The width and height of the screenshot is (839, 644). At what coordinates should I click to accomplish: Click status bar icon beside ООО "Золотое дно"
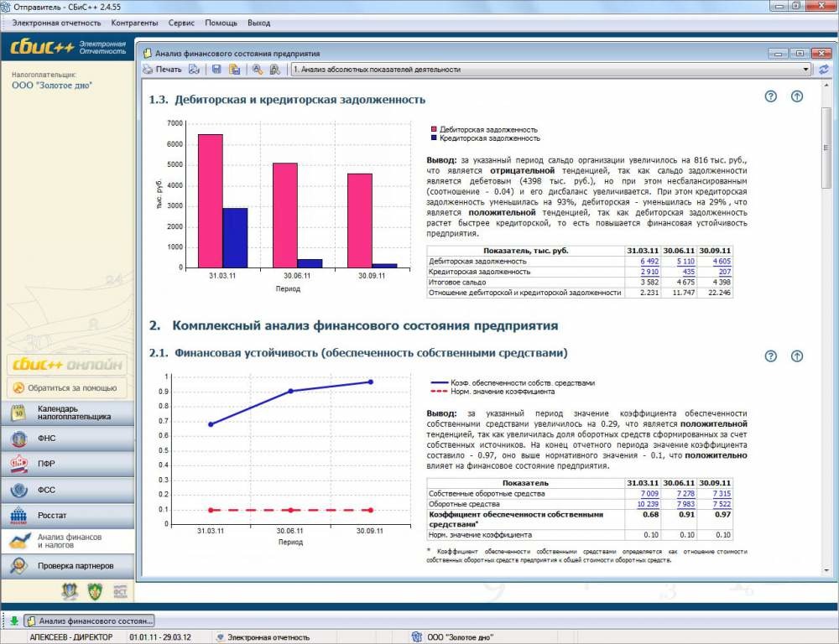[417, 637]
